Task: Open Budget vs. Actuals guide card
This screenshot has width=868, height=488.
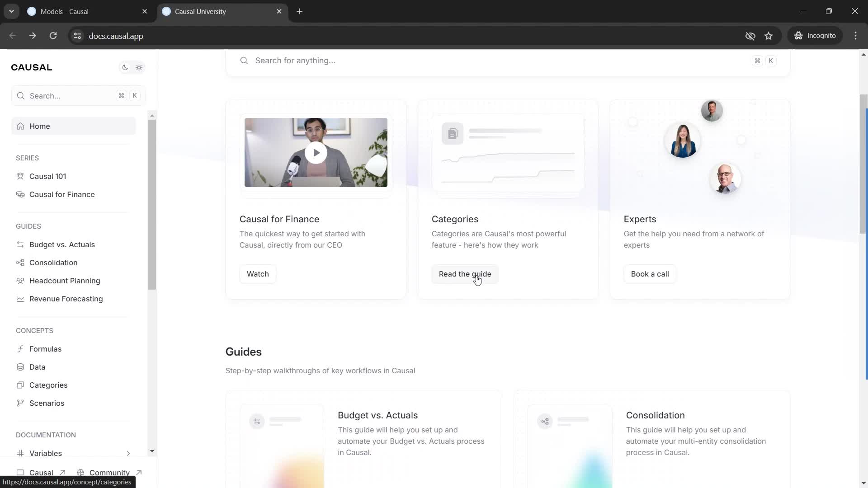Action: pyautogui.click(x=363, y=439)
